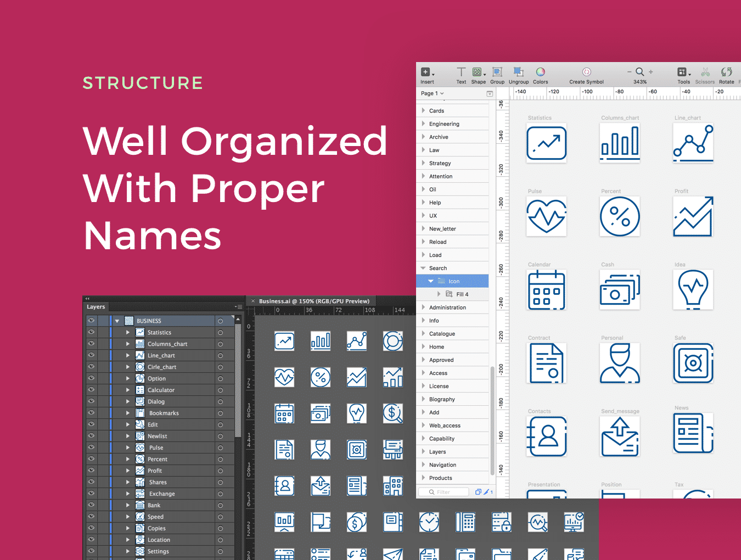Select the Business.ai document tab

point(313,301)
